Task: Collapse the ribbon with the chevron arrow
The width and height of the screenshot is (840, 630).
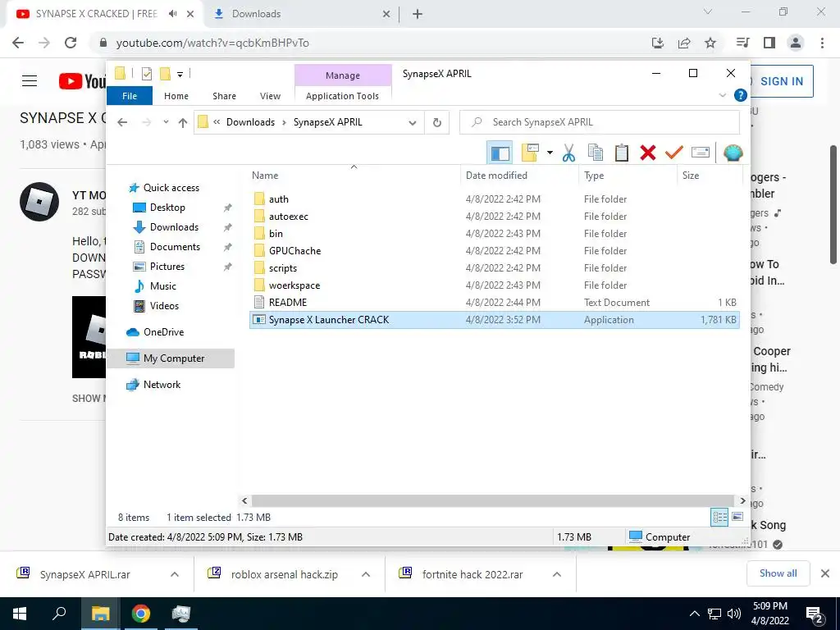Action: coord(722,95)
